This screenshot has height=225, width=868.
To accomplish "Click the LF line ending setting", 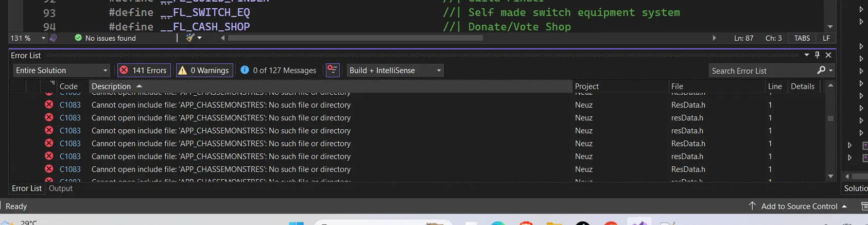I will tap(826, 38).
